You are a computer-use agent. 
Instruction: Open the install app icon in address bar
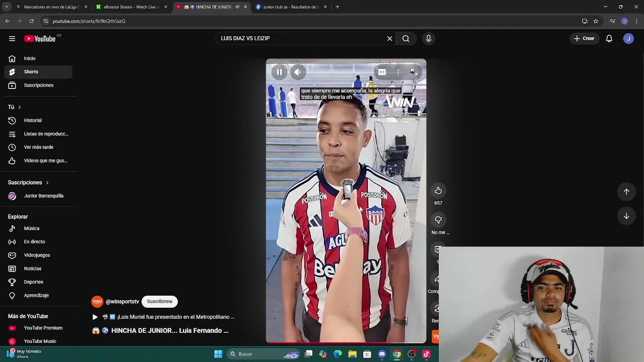(x=585, y=21)
